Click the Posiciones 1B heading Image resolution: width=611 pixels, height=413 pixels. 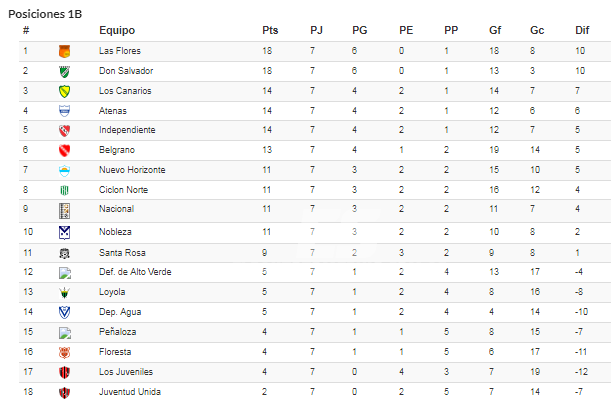[x=45, y=14]
